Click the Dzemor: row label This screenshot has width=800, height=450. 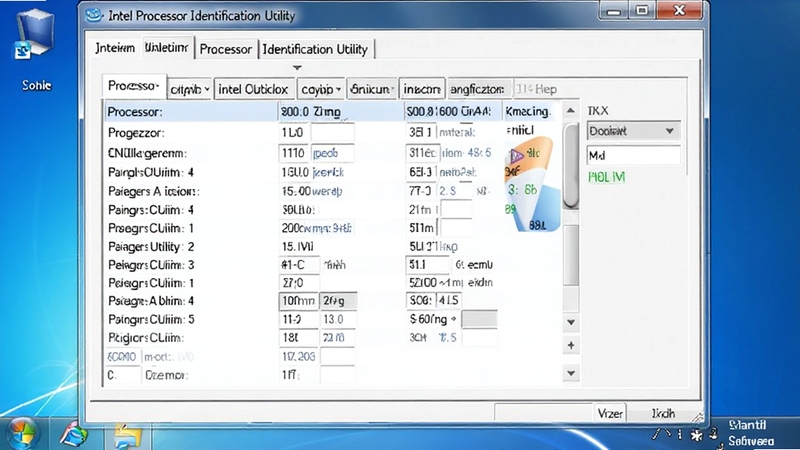tap(166, 375)
